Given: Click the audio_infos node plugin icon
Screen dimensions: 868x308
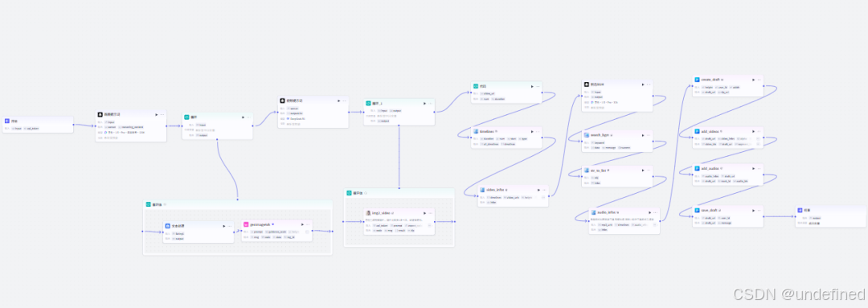Looking at the screenshot, I should pyautogui.click(x=593, y=212).
